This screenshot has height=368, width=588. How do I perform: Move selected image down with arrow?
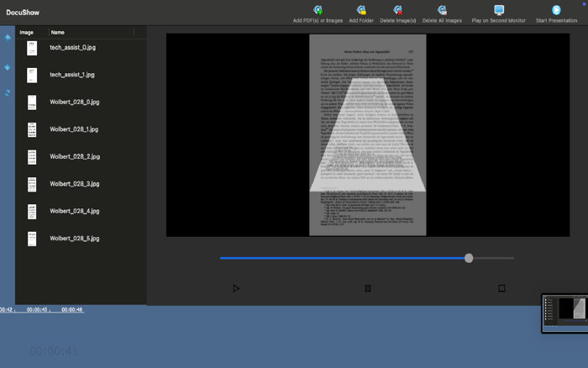(8, 67)
